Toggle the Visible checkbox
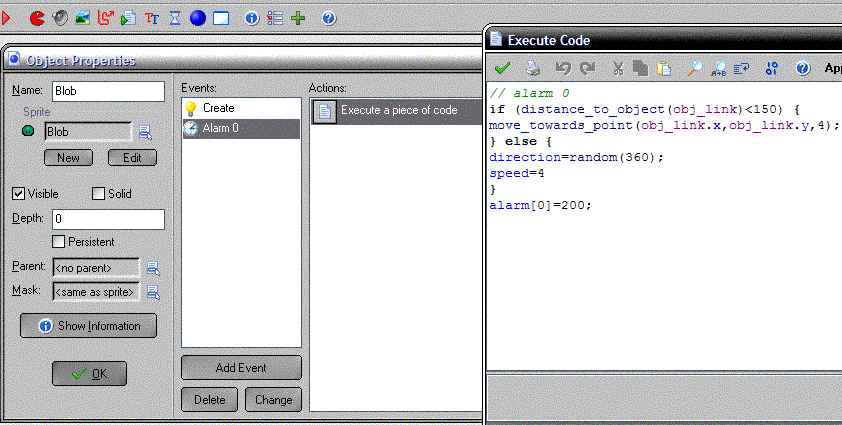This screenshot has height=425, width=842. point(18,193)
